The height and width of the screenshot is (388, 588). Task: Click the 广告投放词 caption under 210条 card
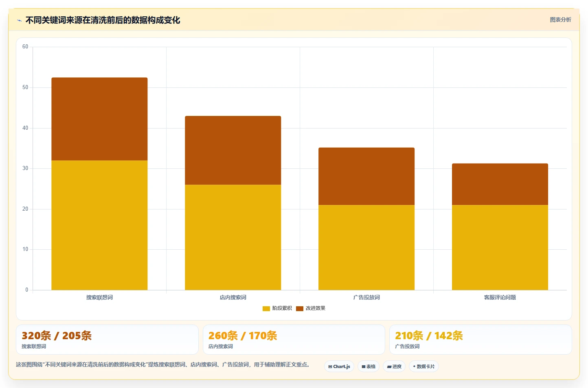pos(407,347)
